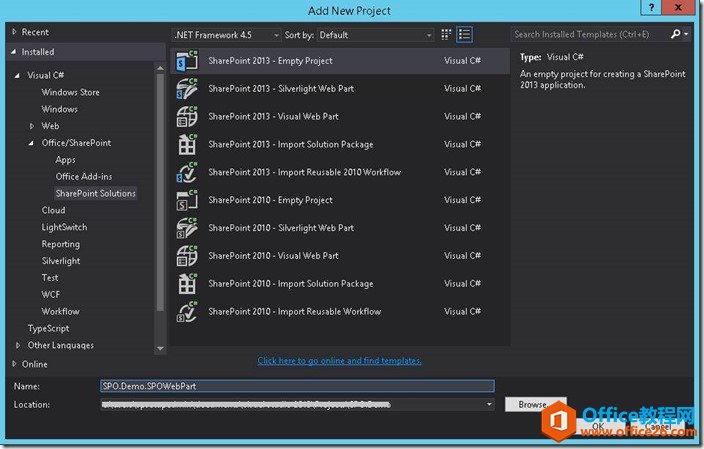Select Windows Store category
This screenshot has width=704, height=449.
[x=70, y=92]
